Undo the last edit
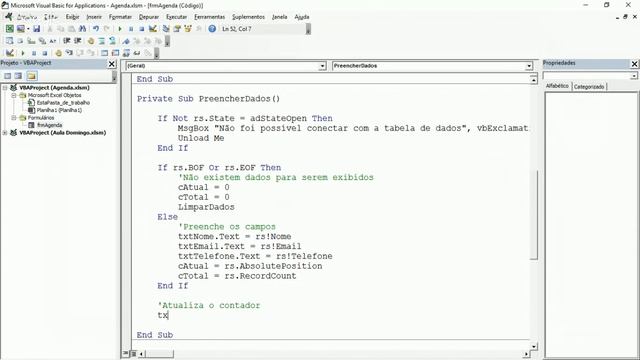640x360 pixels. tap(96, 29)
